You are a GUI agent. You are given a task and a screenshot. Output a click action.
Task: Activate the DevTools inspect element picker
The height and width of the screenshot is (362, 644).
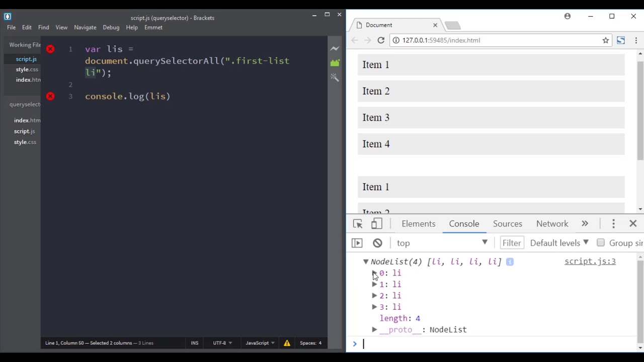click(358, 224)
